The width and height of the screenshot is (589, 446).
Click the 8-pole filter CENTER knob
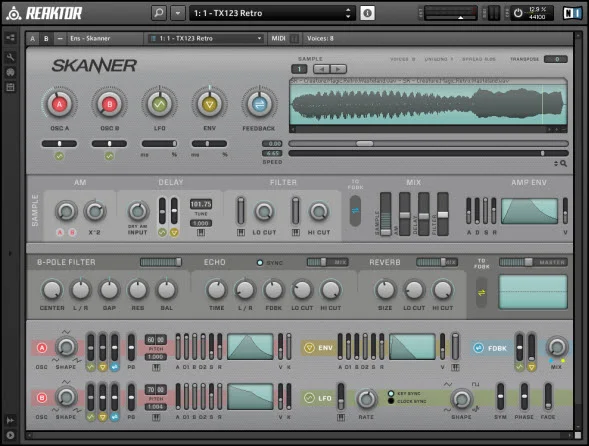coord(52,290)
